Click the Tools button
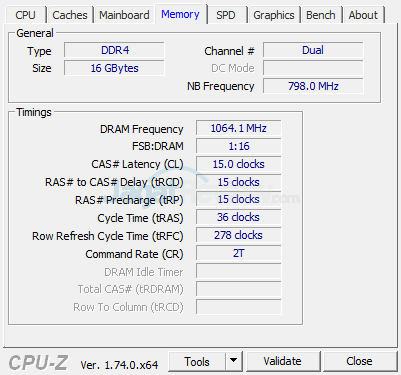Viewport: 401px width, 375px height. 197,361
